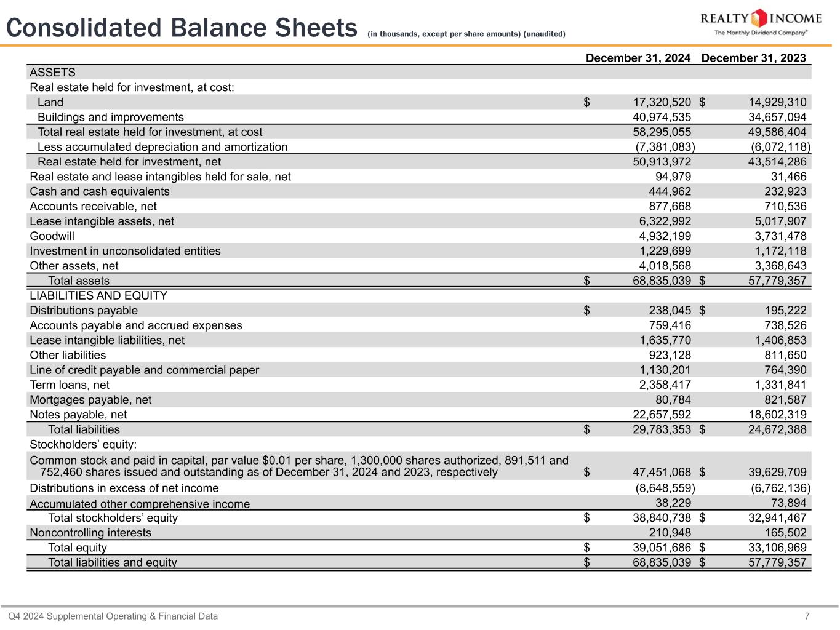Select the December 31, 2023 column header
The width and height of the screenshot is (840, 630).
pos(753,58)
